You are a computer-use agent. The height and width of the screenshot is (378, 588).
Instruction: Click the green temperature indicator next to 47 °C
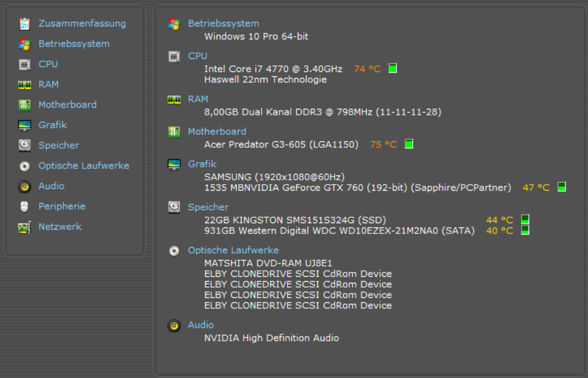561,187
